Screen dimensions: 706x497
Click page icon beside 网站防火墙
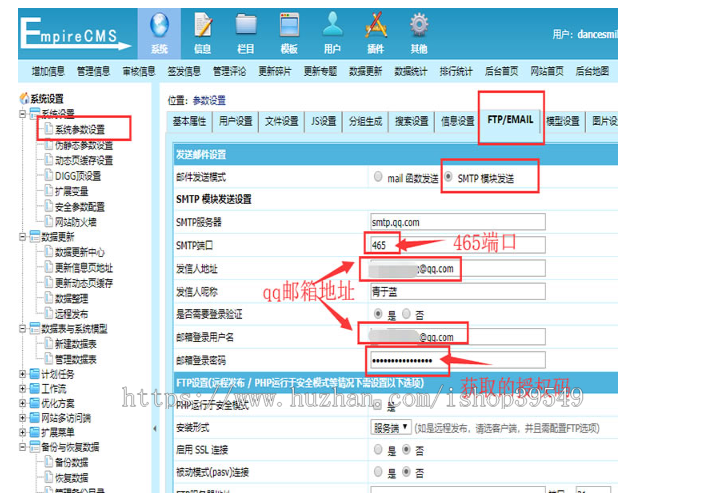coord(49,221)
